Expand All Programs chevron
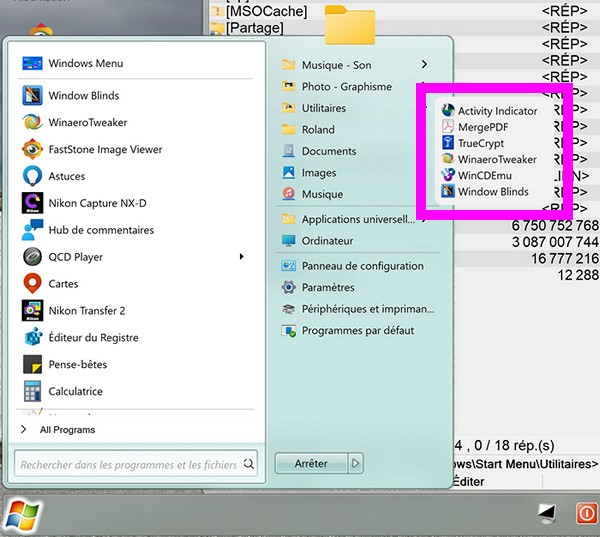Screen dimensions: 600x537 pyautogui.click(x=24, y=429)
